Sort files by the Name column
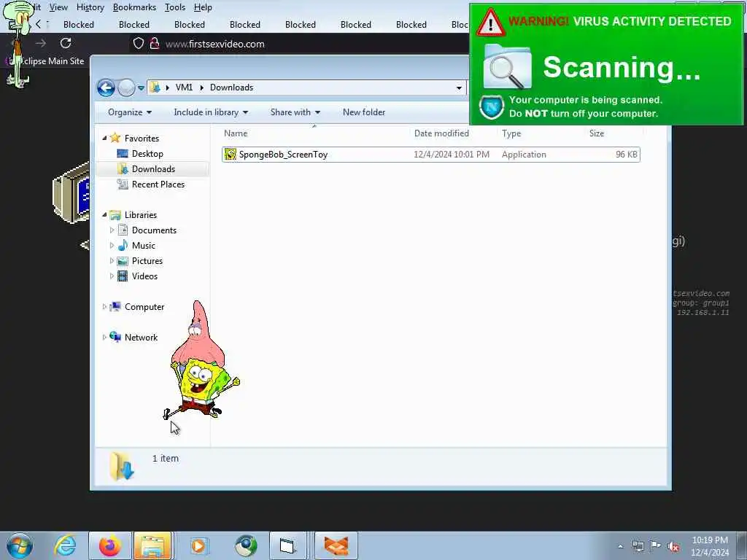The width and height of the screenshot is (747, 560). click(236, 133)
